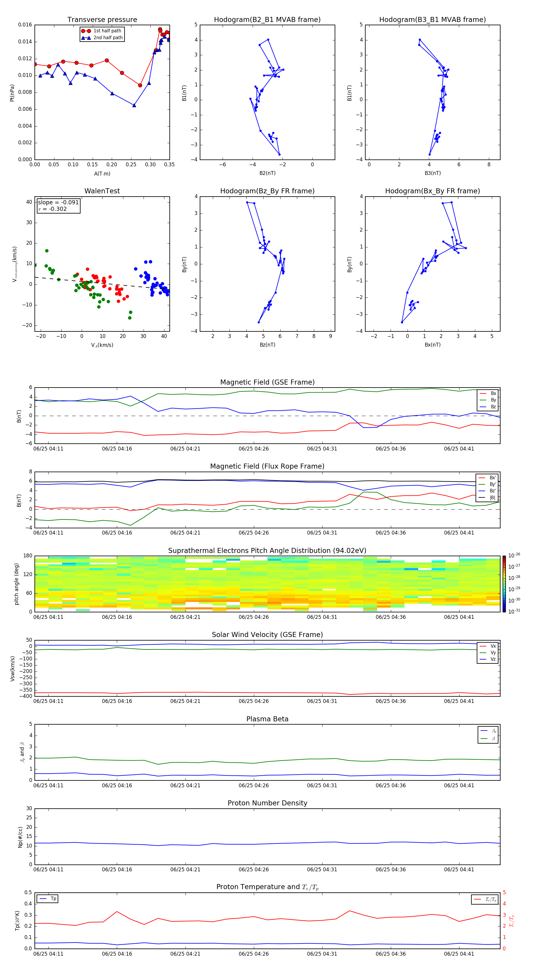
Task: Click the 'Bx' legend entry in GSE magnetic field
Action: coord(488,393)
